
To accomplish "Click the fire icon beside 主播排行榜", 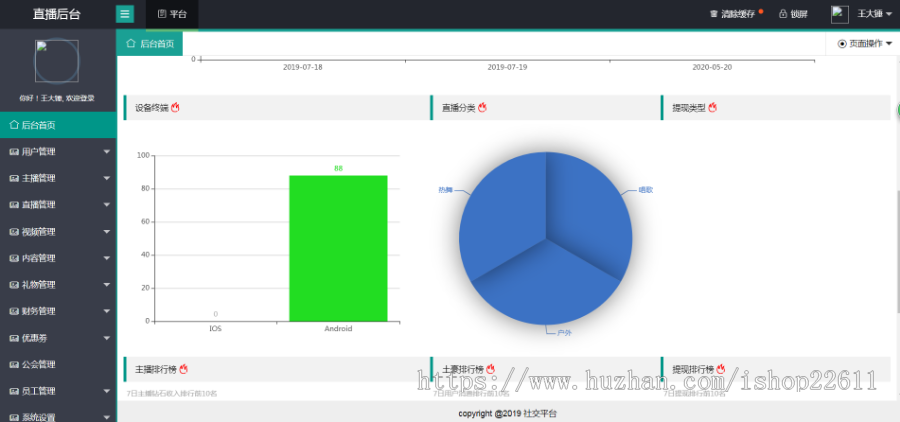I will click(184, 369).
